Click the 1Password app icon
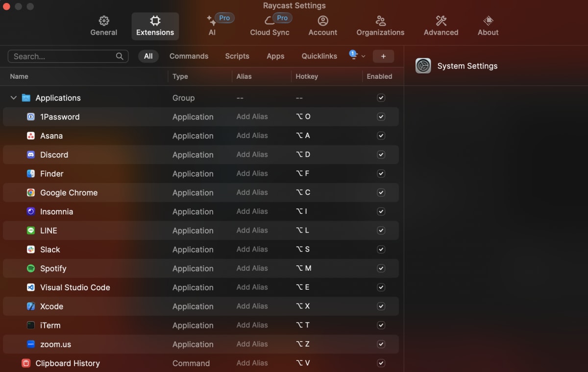The width and height of the screenshot is (588, 372). tap(31, 117)
